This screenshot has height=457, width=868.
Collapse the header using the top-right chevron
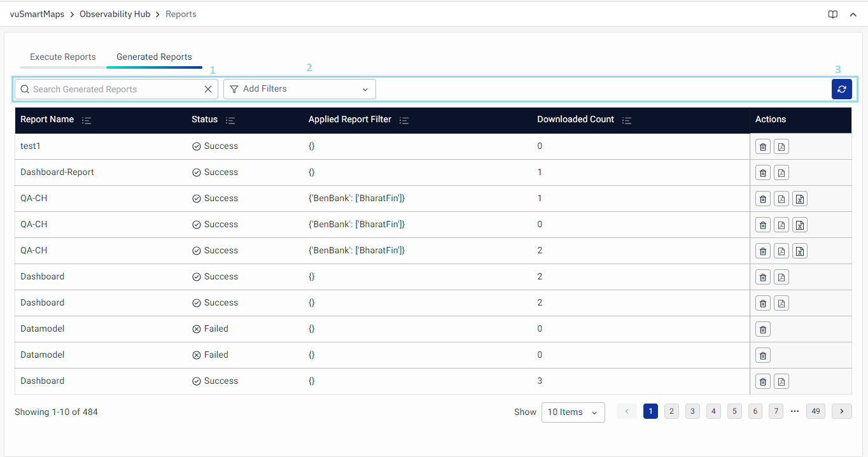853,15
